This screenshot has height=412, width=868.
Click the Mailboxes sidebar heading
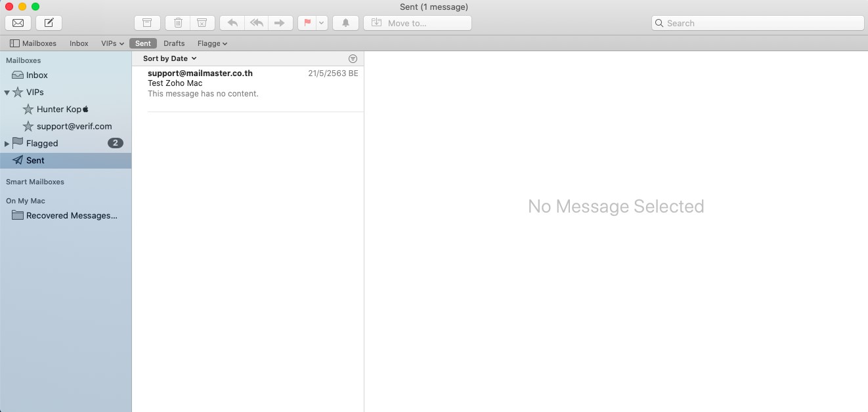click(24, 60)
